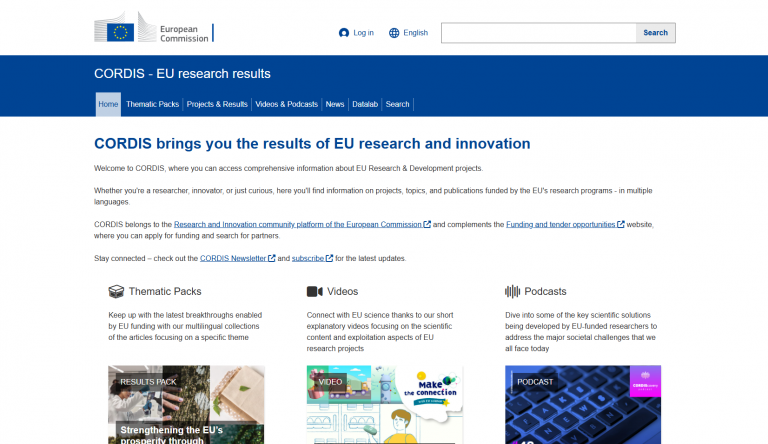Open the Results Pack thumbnail image
768x444 pixels.
[186, 405]
